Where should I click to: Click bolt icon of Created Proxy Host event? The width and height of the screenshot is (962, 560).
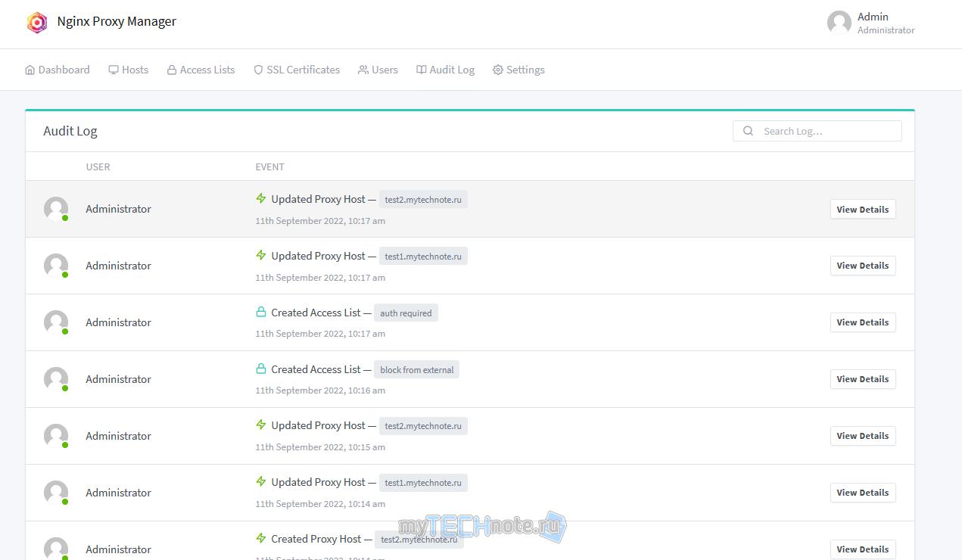261,538
